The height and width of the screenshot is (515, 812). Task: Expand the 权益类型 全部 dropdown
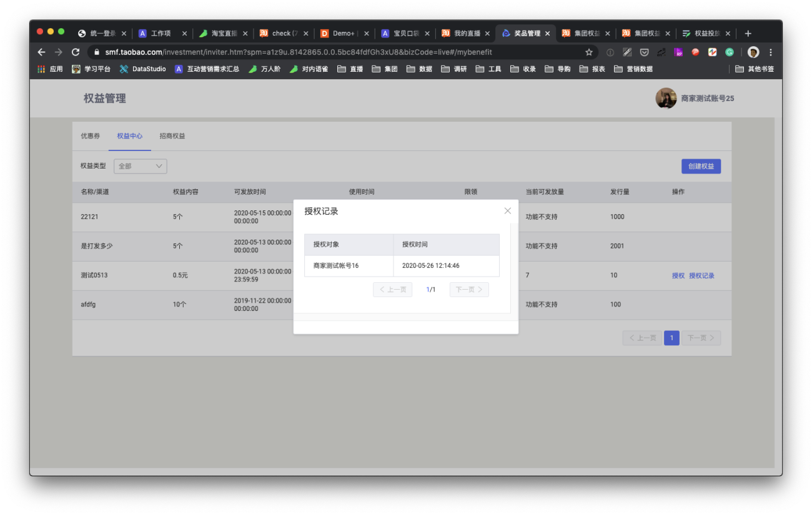click(x=140, y=166)
